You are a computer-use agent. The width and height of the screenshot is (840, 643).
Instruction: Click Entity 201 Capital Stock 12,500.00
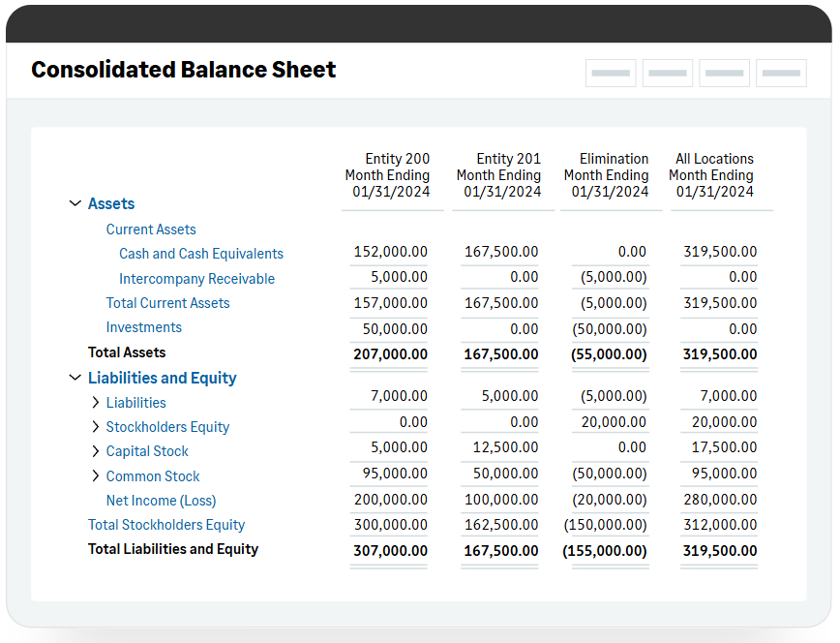tap(505, 447)
